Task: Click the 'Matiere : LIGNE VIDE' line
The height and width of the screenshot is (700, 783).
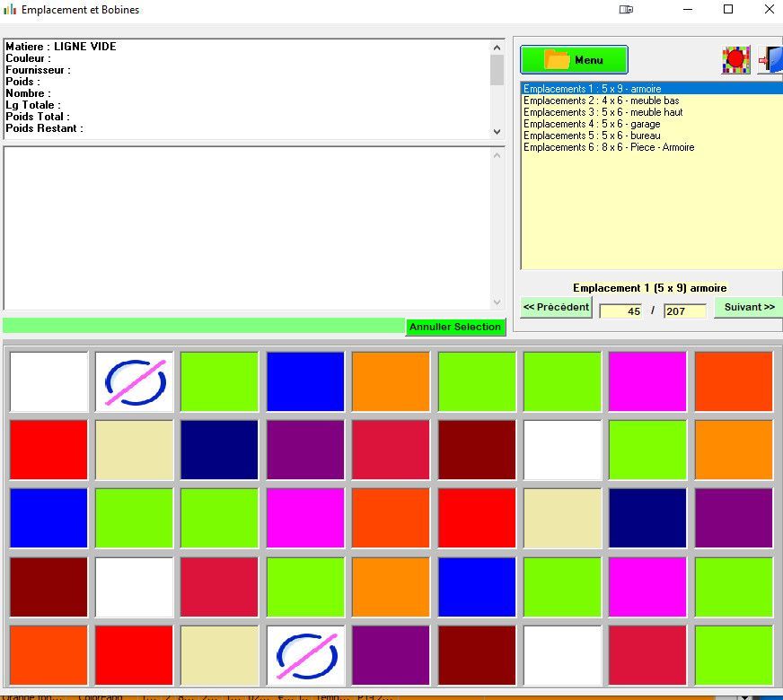Action: (x=60, y=47)
